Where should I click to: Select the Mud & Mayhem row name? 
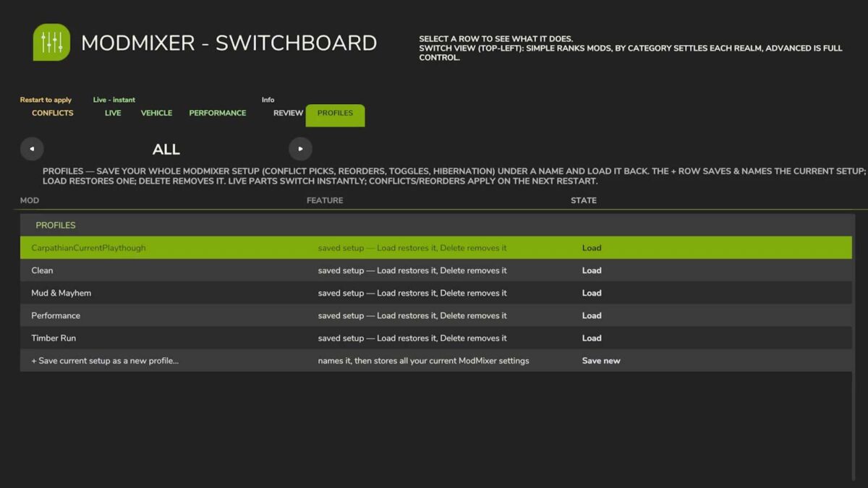click(x=61, y=293)
